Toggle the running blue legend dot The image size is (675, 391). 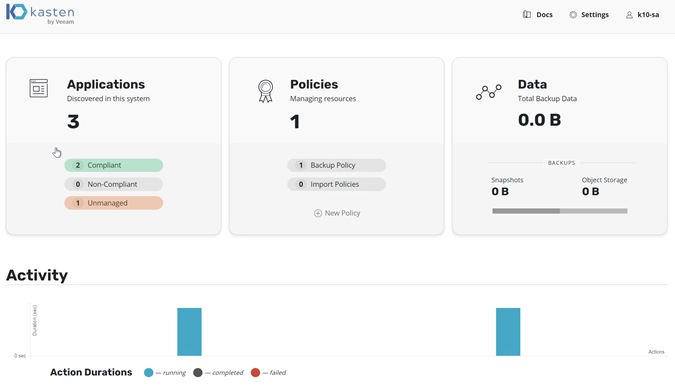click(149, 372)
